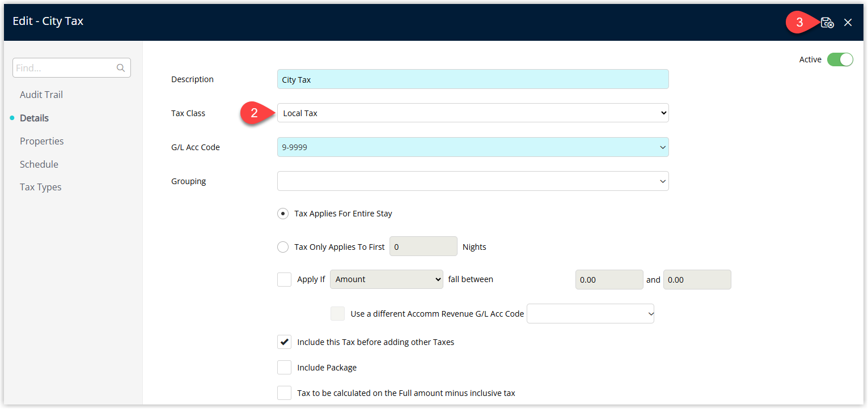
Task: Open the Tax Types section
Action: pyautogui.click(x=41, y=187)
